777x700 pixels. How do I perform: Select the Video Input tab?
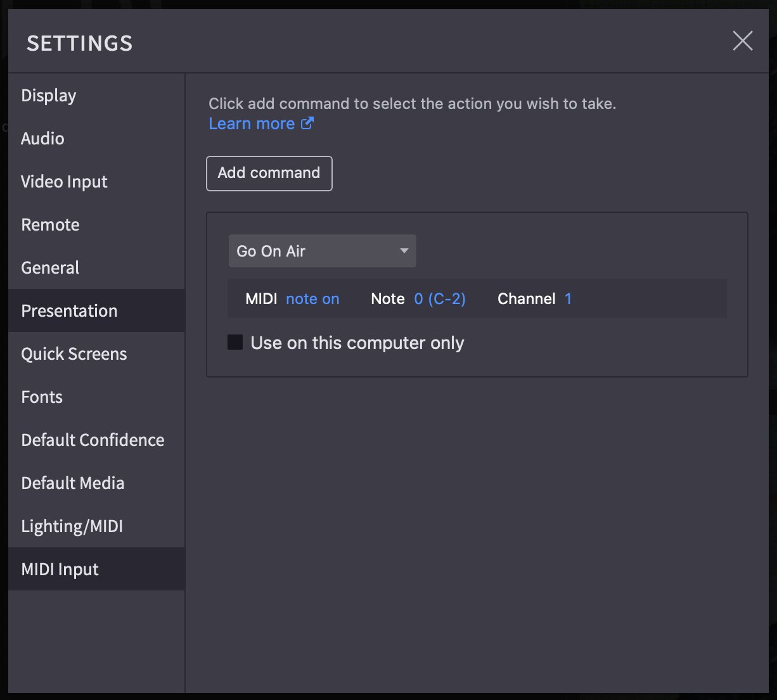click(x=96, y=182)
